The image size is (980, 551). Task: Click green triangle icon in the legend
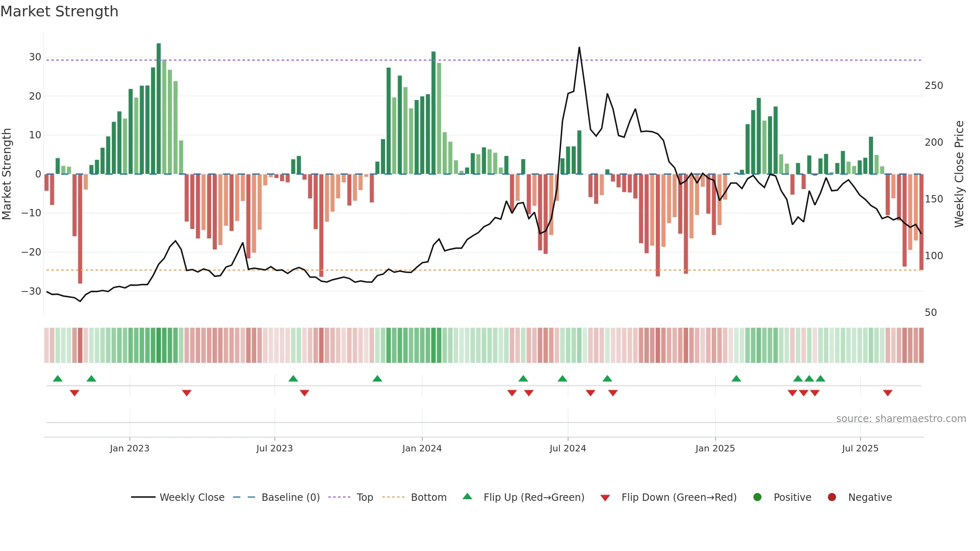(468, 496)
